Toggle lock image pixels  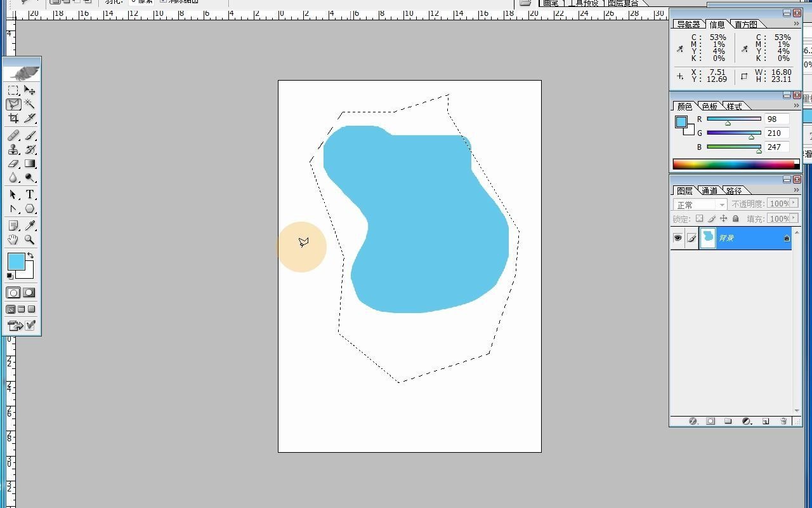[712, 218]
